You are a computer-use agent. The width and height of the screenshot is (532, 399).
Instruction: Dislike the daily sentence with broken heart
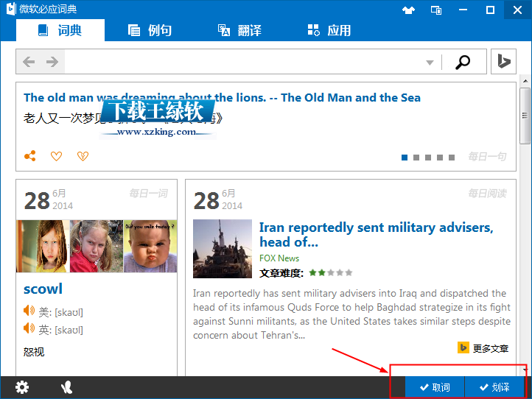83,156
